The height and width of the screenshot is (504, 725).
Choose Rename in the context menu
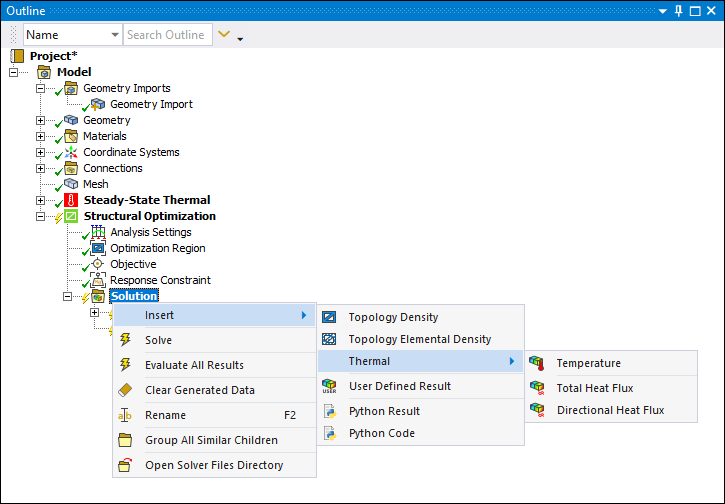click(165, 415)
